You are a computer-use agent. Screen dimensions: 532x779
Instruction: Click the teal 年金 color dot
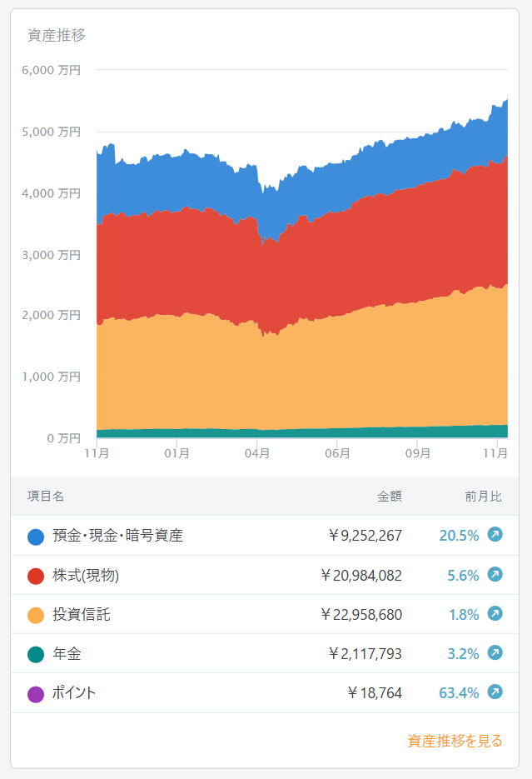[36, 655]
